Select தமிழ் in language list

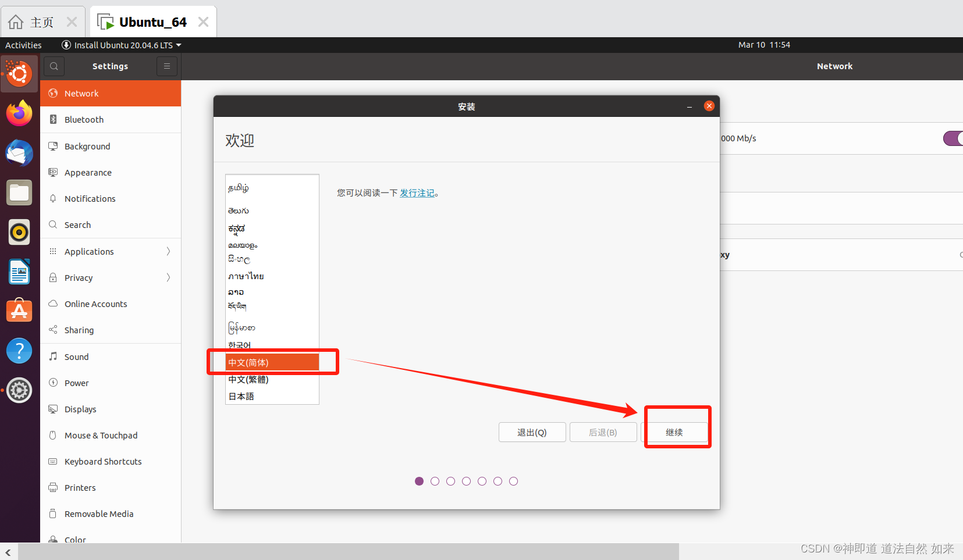272,188
